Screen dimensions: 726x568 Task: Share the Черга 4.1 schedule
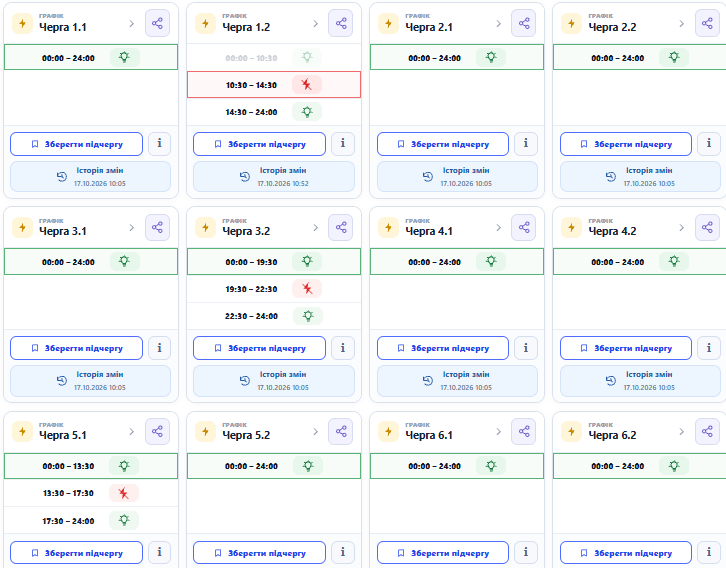(524, 227)
